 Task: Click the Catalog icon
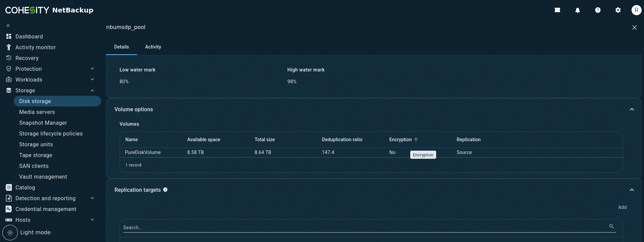9,187
